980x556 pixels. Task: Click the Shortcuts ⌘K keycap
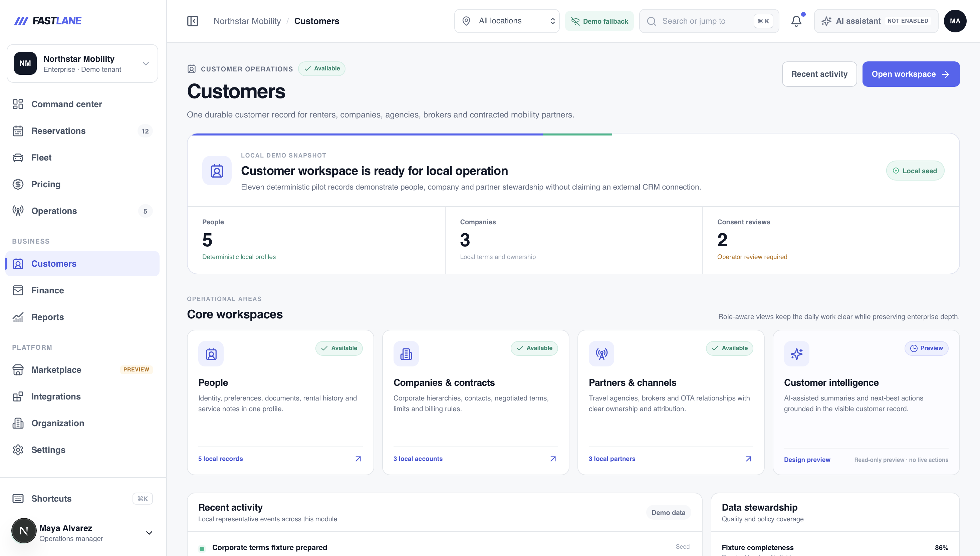(143, 499)
